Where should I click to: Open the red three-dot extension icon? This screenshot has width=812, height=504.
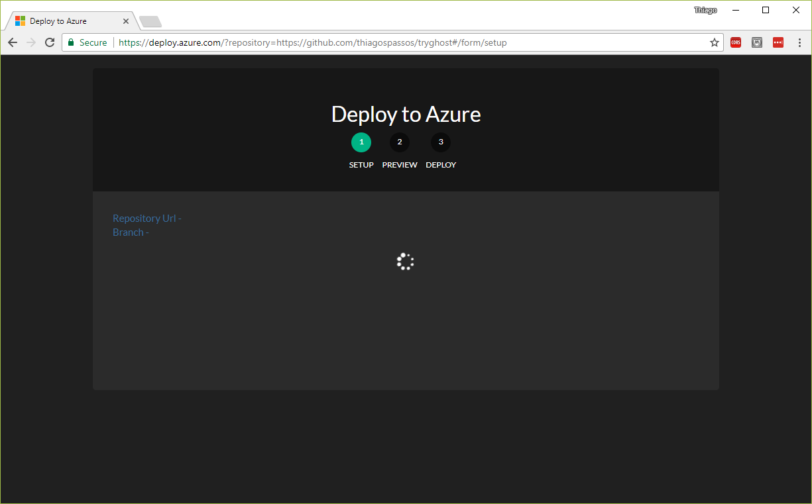click(778, 42)
